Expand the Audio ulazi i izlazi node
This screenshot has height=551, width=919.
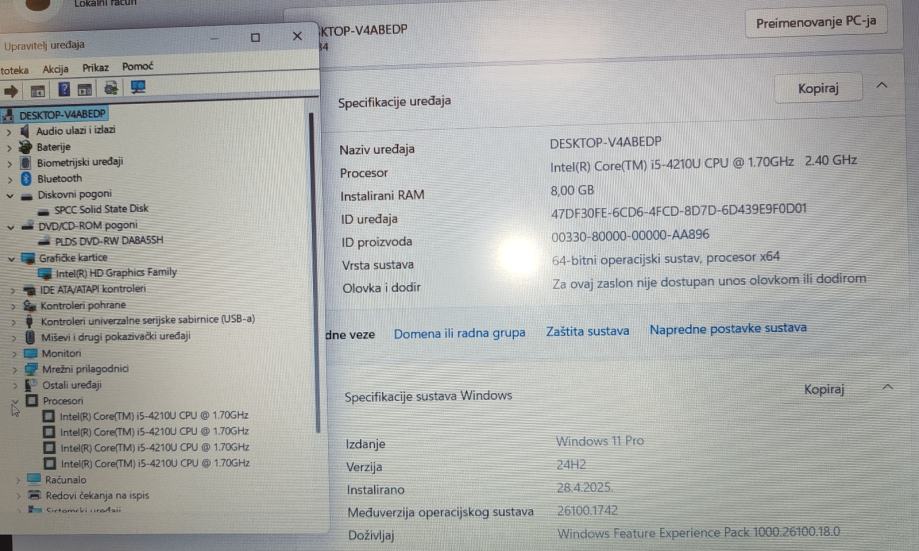pos(9,132)
